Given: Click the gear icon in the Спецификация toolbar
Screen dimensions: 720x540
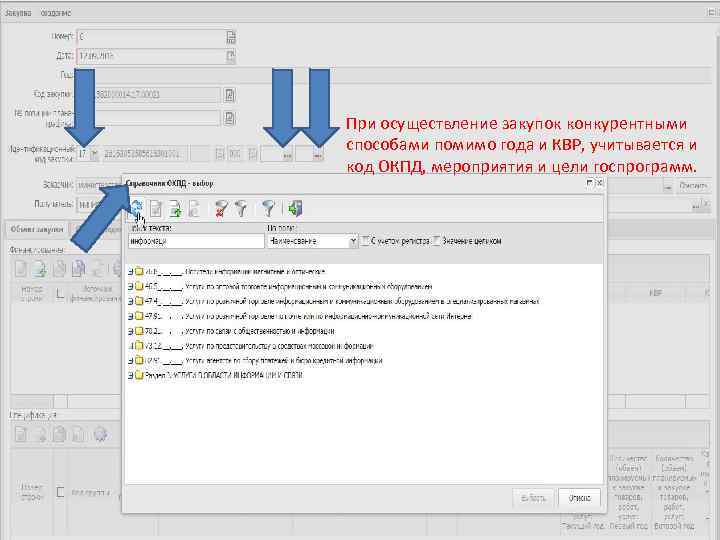Looking at the screenshot, I should tap(101, 434).
